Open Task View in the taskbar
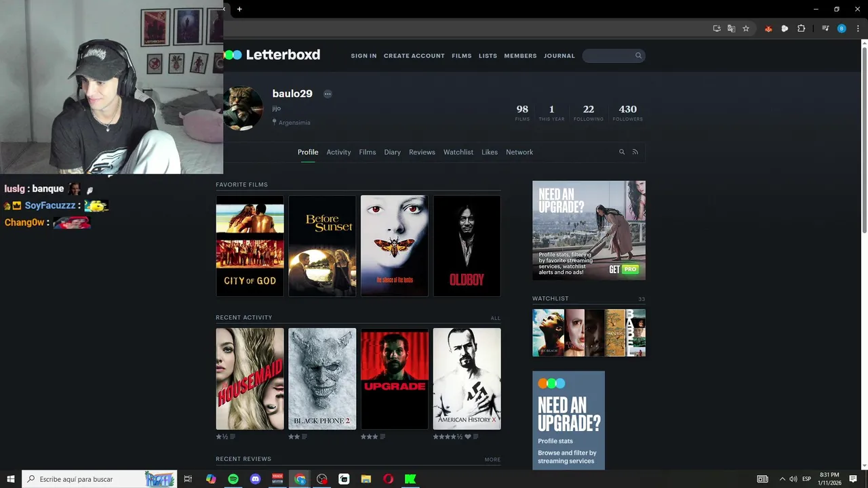868x488 pixels. 188,479
